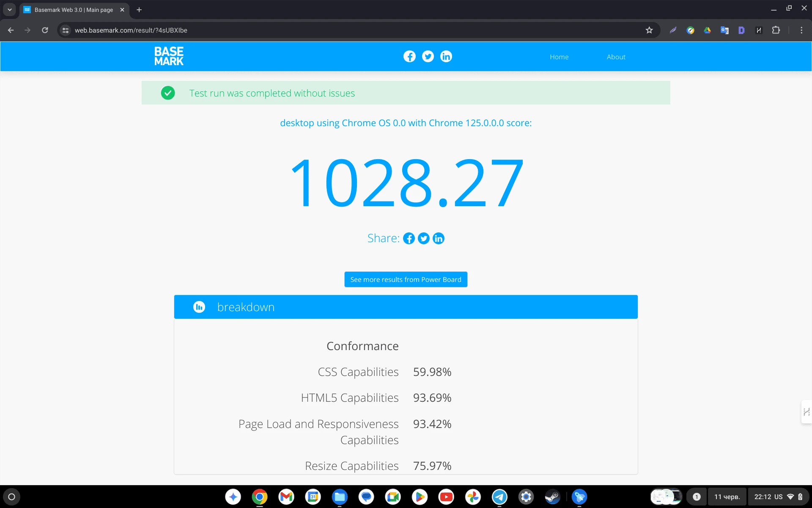
Task: Select the Resize Capabilities value 75.97%
Action: 432,466
